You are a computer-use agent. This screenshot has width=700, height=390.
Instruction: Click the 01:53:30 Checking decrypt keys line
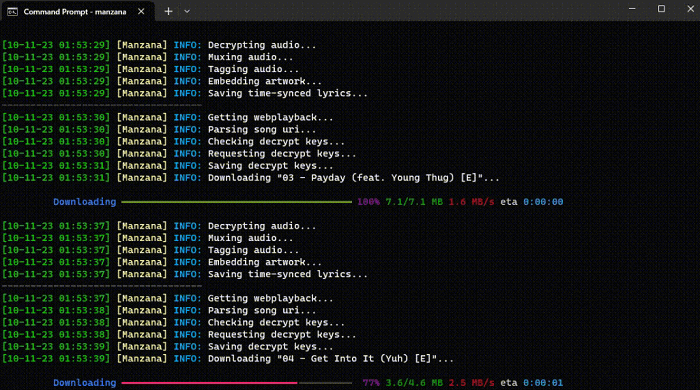click(173, 141)
